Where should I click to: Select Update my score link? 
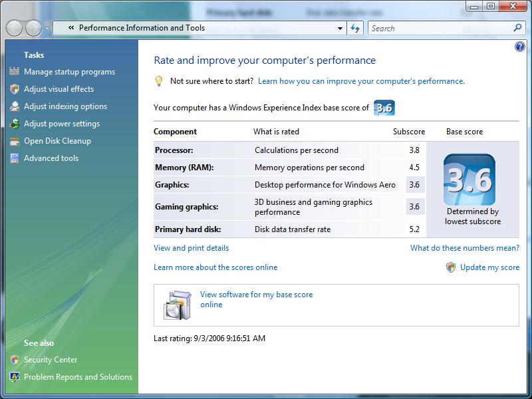489,267
